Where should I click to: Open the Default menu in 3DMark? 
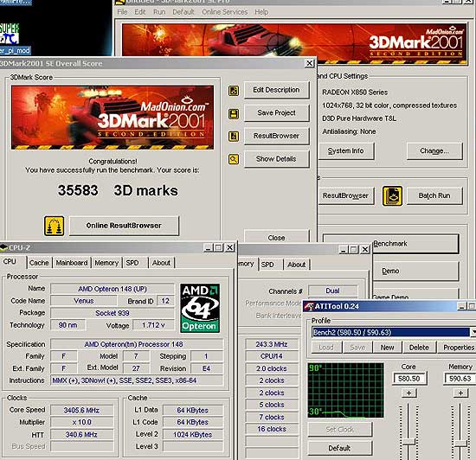coord(183,12)
